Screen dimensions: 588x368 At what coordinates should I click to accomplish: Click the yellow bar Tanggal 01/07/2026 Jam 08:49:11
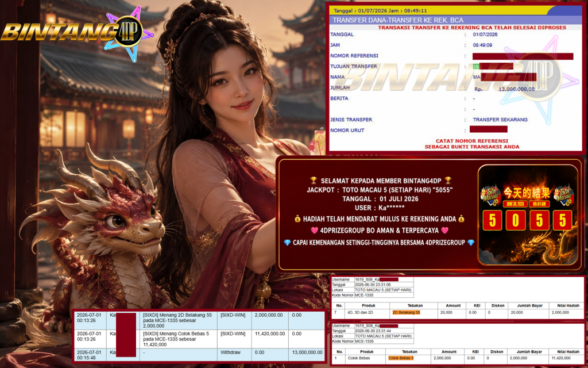coord(455,10)
